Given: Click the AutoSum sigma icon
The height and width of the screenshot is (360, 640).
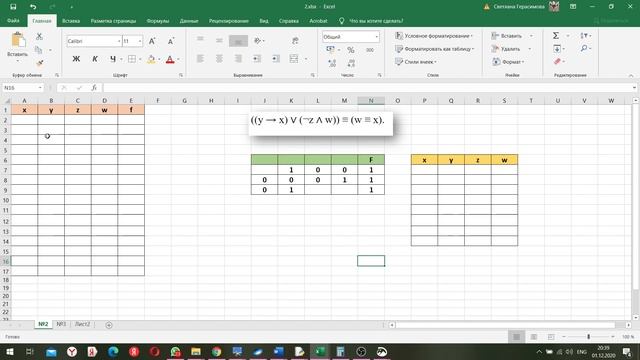Looking at the screenshot, I should click(x=556, y=36).
